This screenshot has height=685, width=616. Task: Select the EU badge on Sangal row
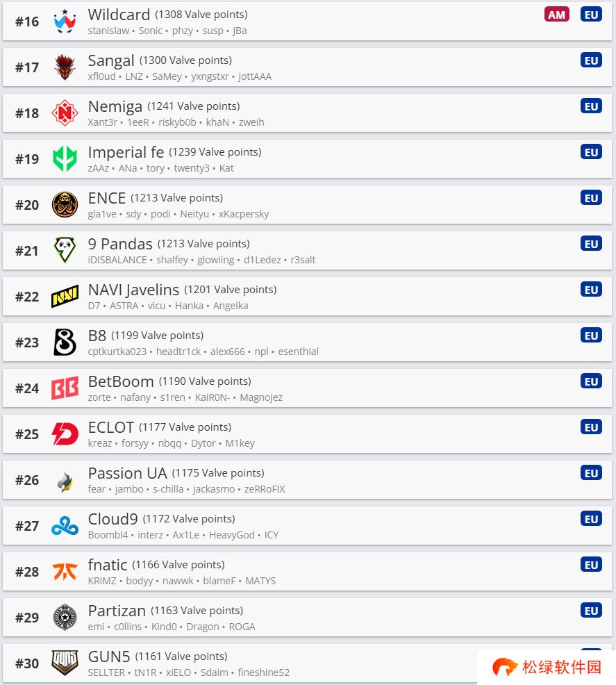click(591, 60)
